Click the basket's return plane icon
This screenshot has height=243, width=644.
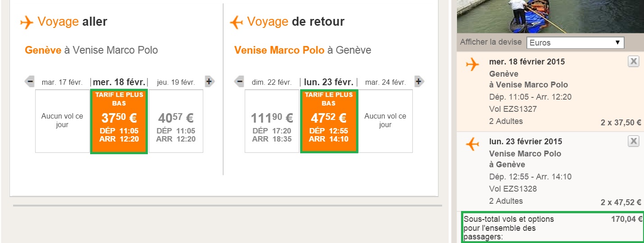click(472, 145)
